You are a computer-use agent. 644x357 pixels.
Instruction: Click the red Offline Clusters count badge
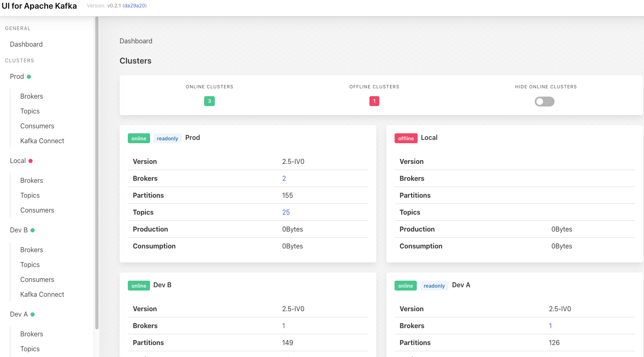(374, 101)
